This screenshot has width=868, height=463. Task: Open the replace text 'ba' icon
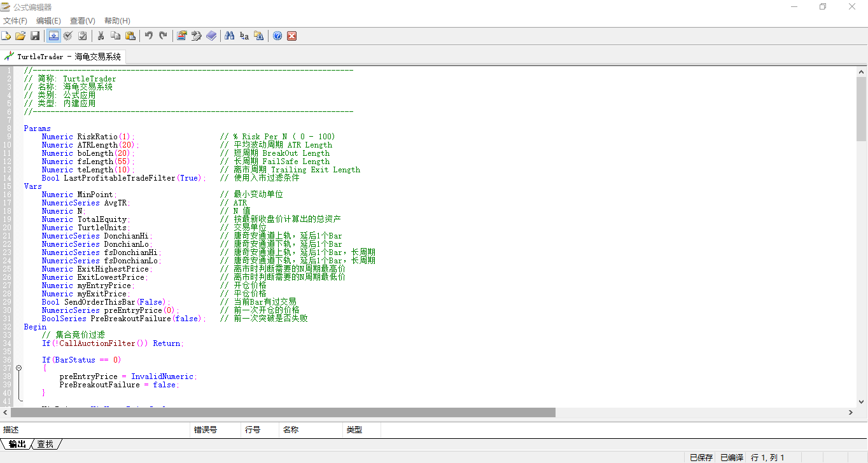coord(244,36)
